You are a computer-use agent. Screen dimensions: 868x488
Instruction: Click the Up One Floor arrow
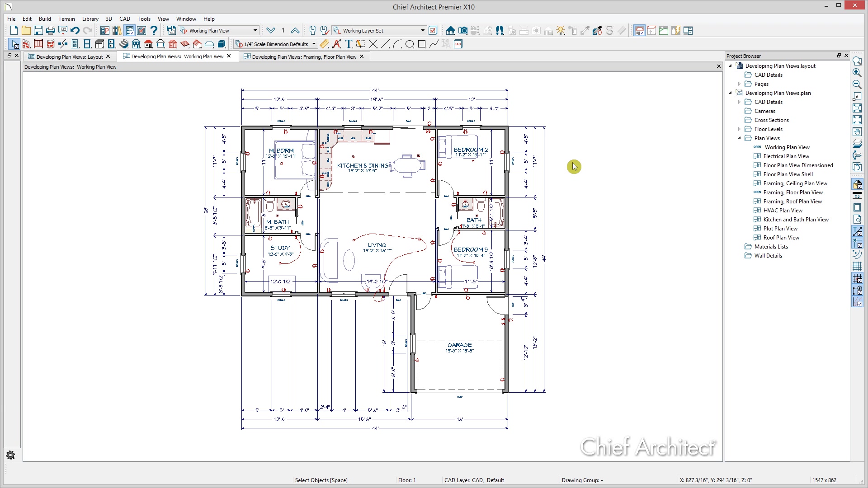click(295, 31)
